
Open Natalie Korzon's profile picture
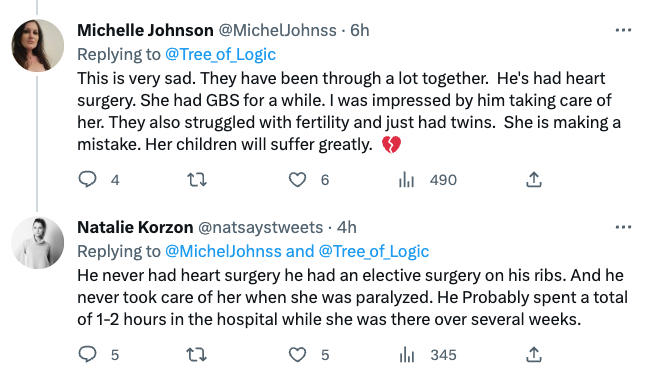(x=37, y=243)
